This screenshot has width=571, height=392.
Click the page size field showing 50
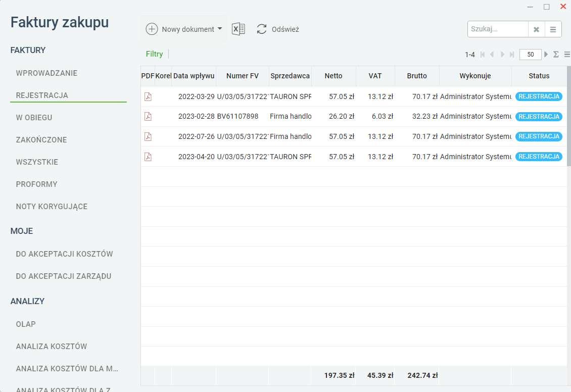[530, 54]
